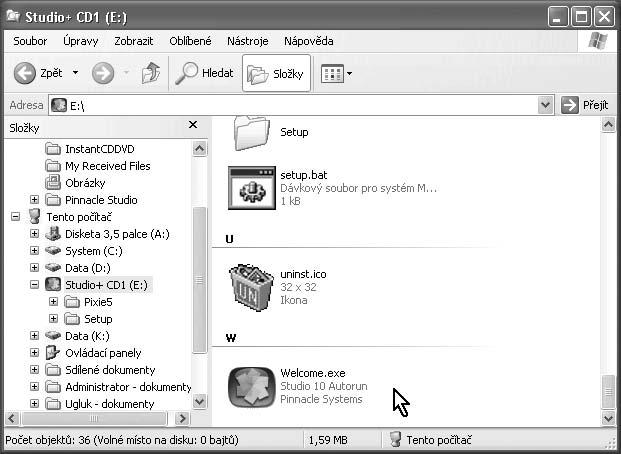Click the Obrázky folder icon

pos(53,183)
